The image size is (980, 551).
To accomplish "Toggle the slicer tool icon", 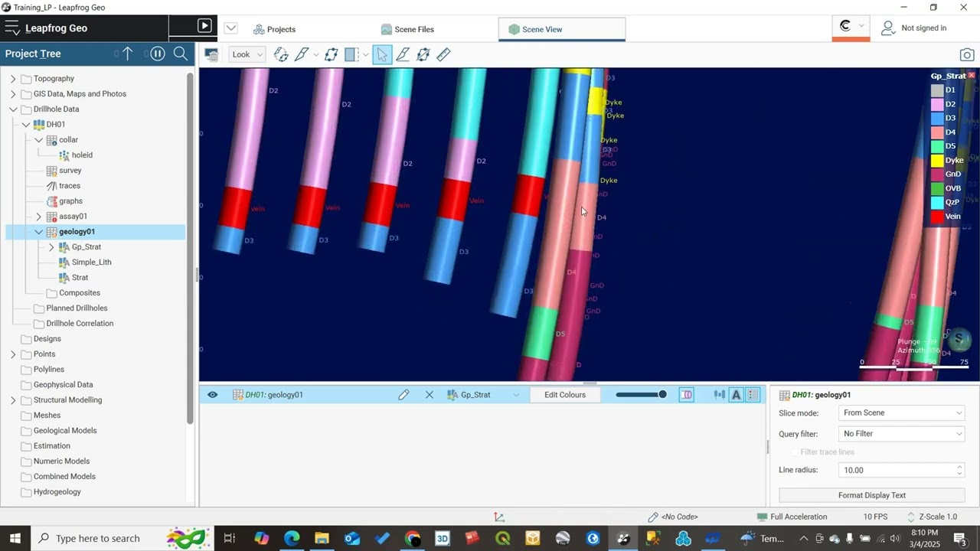I will click(x=351, y=55).
